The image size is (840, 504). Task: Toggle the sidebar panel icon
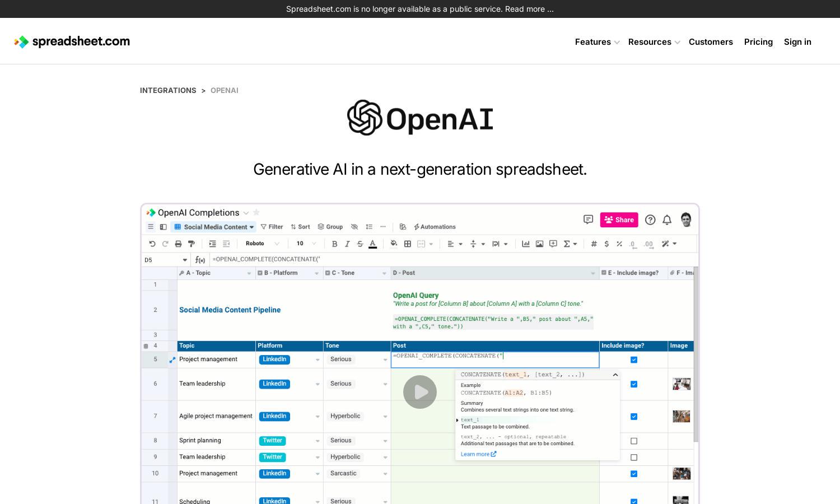coord(163,227)
